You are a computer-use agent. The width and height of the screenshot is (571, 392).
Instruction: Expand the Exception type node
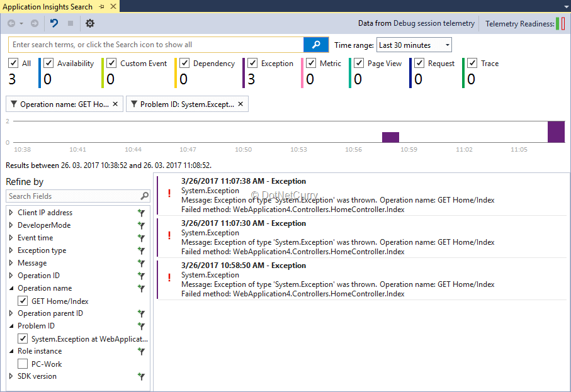[11, 250]
